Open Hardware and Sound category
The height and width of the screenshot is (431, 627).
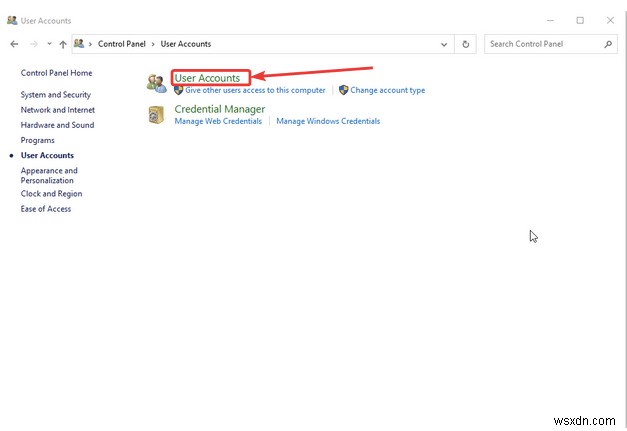tap(57, 125)
